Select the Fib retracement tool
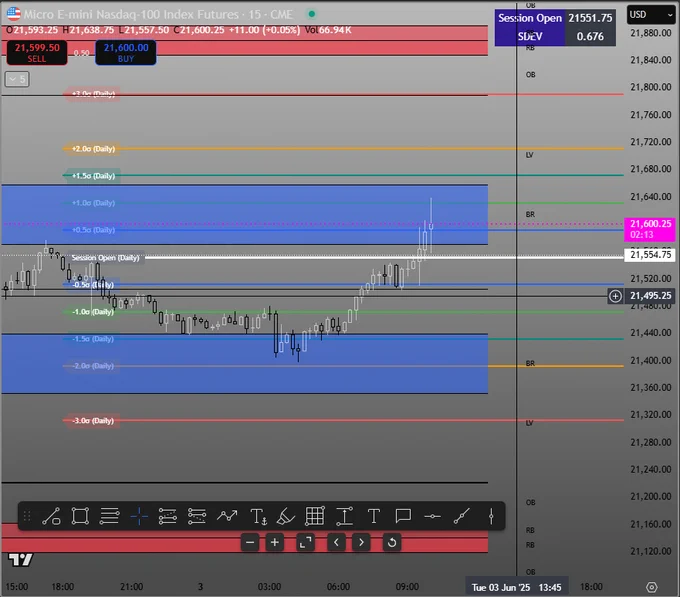The width and height of the screenshot is (680, 597). [x=168, y=516]
